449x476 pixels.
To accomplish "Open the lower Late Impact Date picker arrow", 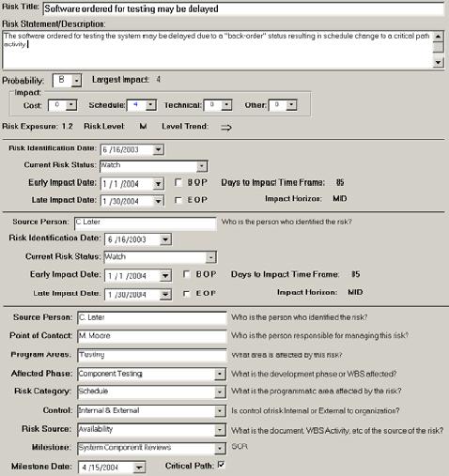I will pos(165,294).
